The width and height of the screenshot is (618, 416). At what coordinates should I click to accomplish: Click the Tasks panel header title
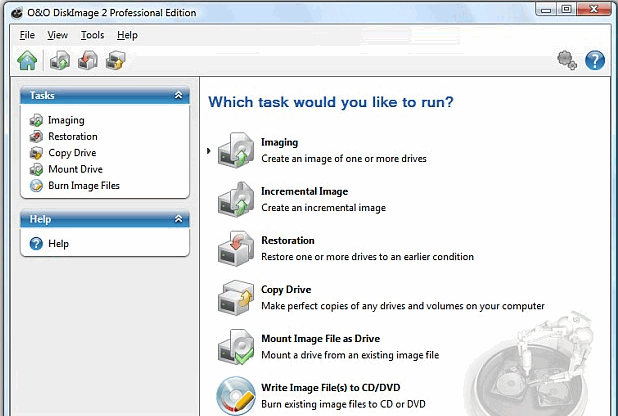(42, 95)
